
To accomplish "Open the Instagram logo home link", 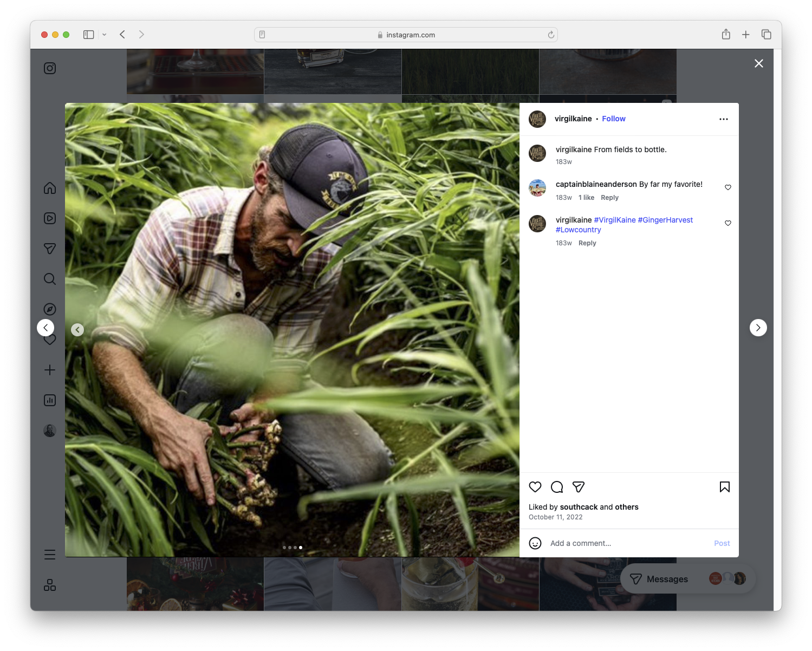I will click(50, 68).
